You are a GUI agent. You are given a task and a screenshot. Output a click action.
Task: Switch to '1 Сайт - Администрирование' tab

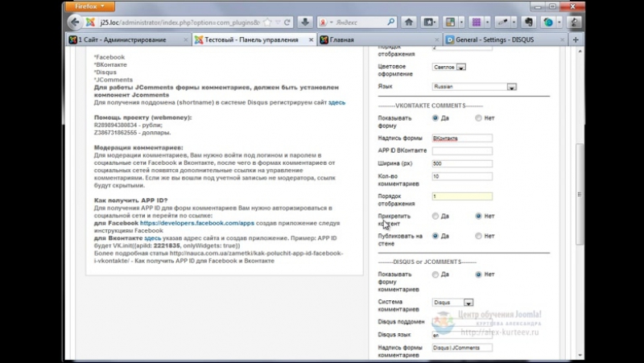pos(129,39)
